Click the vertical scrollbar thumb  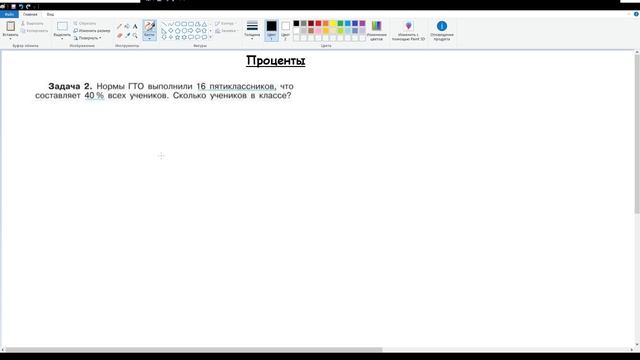point(637,134)
